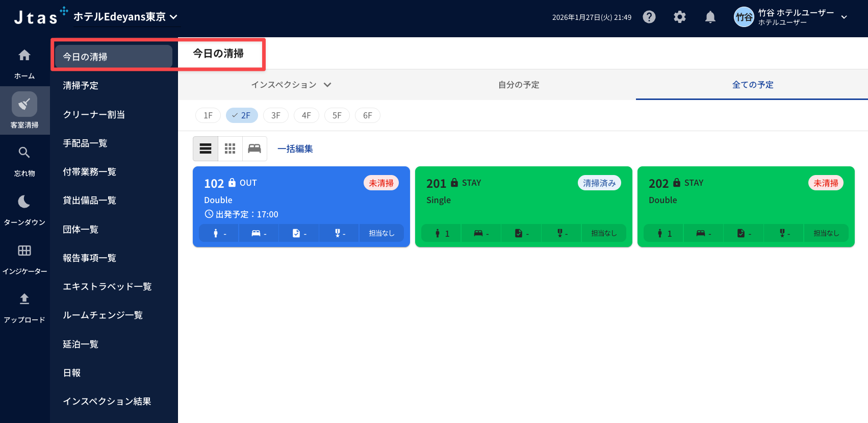Toggle the 6F floor filter chip
Screen dimensions: 868x423
click(368, 115)
